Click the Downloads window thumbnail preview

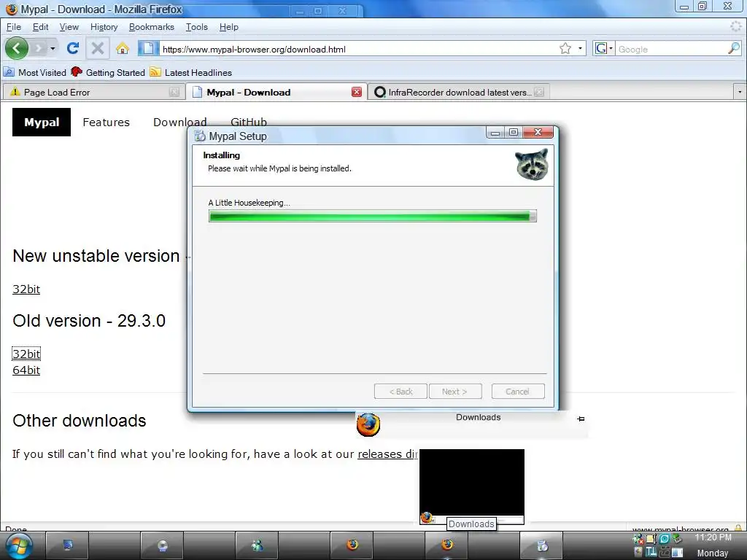pyautogui.click(x=472, y=486)
